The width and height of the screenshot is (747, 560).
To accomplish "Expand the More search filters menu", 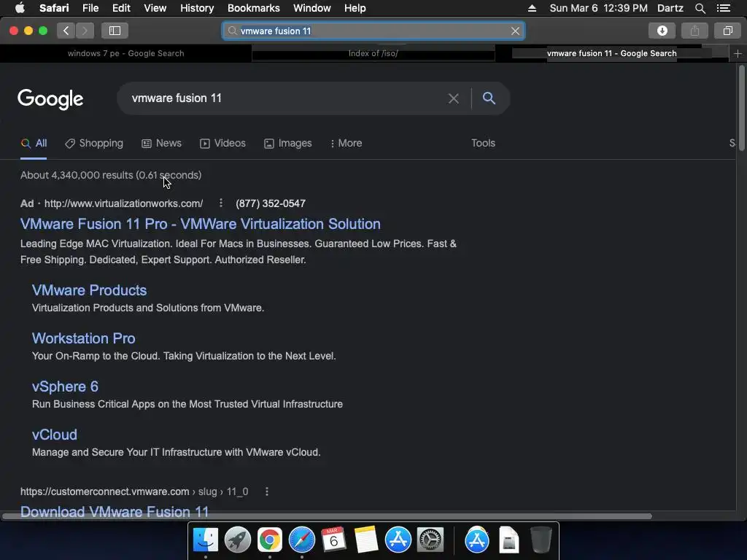I will click(x=347, y=144).
